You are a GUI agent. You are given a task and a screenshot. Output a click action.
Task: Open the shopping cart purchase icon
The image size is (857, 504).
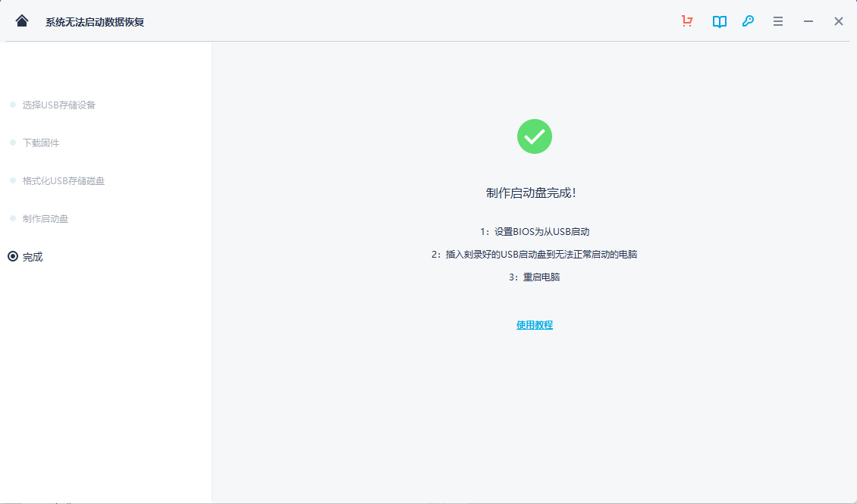click(x=687, y=21)
